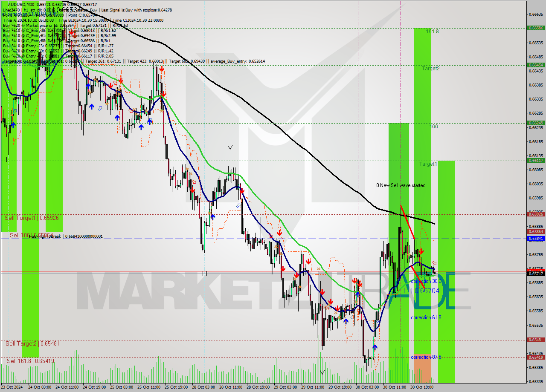Click the 'correction 87.5' label
Screen dimensions: 546x392
point(426,357)
